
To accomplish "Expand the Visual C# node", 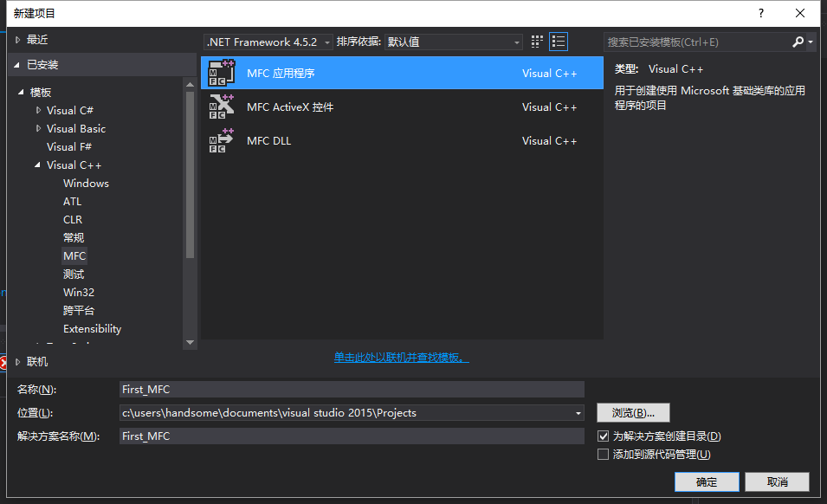I will point(38,110).
